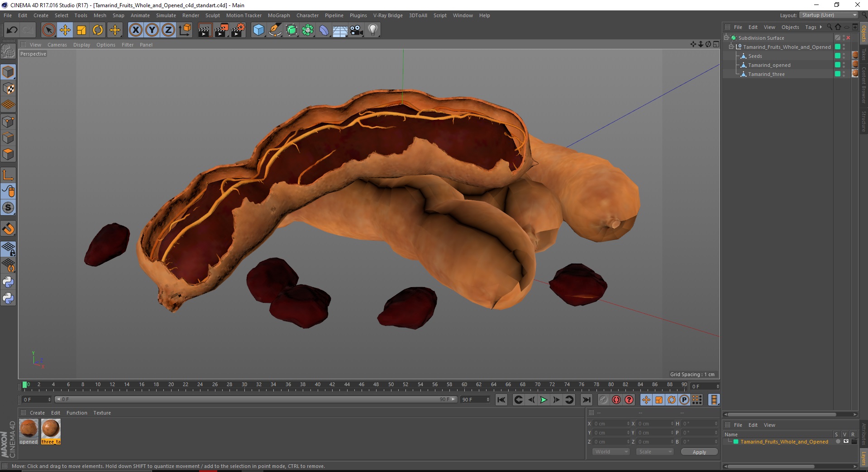Toggle the layer View flag in Layers panel
Image resolution: width=868 pixels, height=472 pixels.
tap(846, 442)
